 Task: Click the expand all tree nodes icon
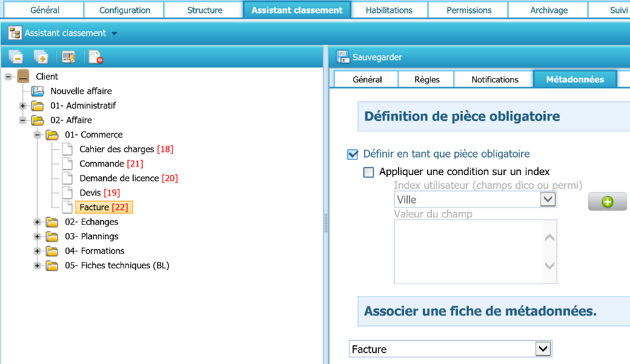pos(41,57)
